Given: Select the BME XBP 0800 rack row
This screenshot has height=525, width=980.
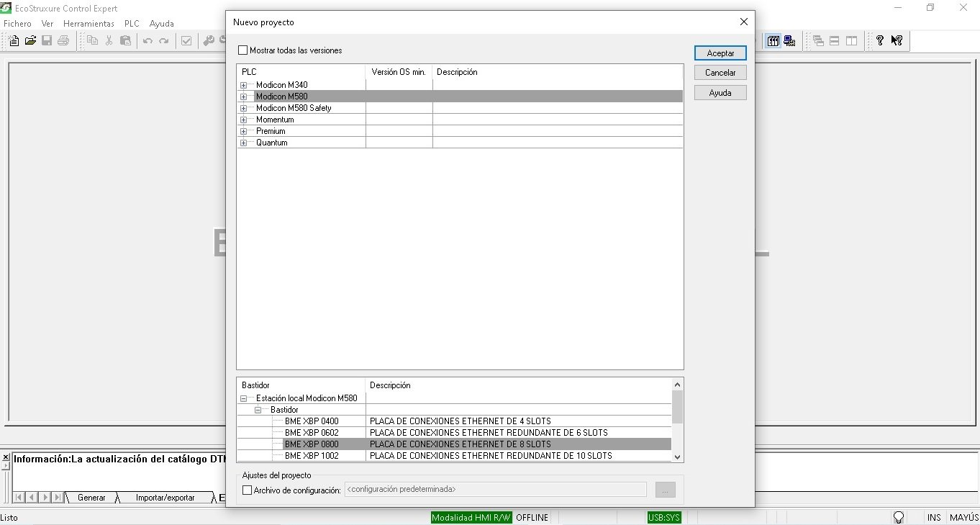Looking at the screenshot, I should pos(454,444).
